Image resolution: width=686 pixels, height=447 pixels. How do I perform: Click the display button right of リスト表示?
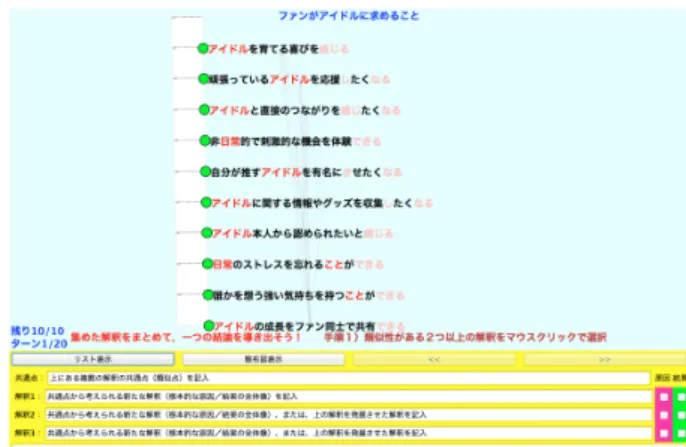pos(263,360)
